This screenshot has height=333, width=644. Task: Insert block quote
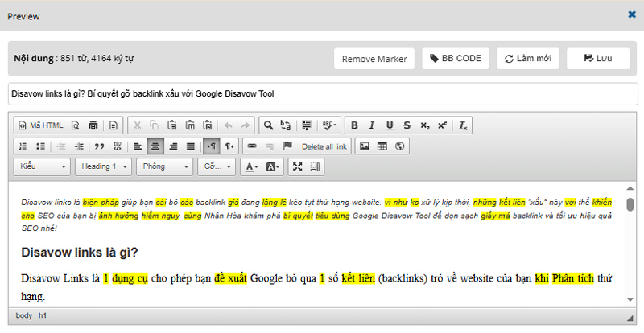(x=101, y=146)
